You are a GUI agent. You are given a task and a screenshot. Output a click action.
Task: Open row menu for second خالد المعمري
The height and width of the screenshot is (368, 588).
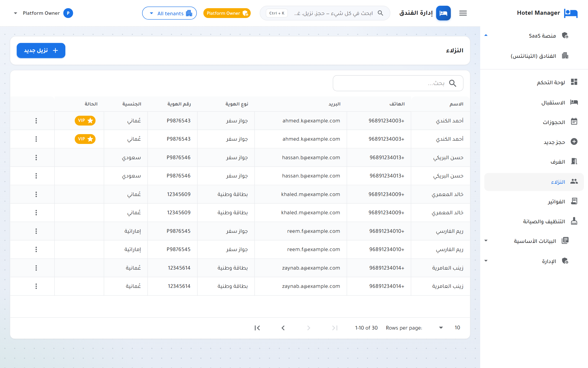coord(36,213)
